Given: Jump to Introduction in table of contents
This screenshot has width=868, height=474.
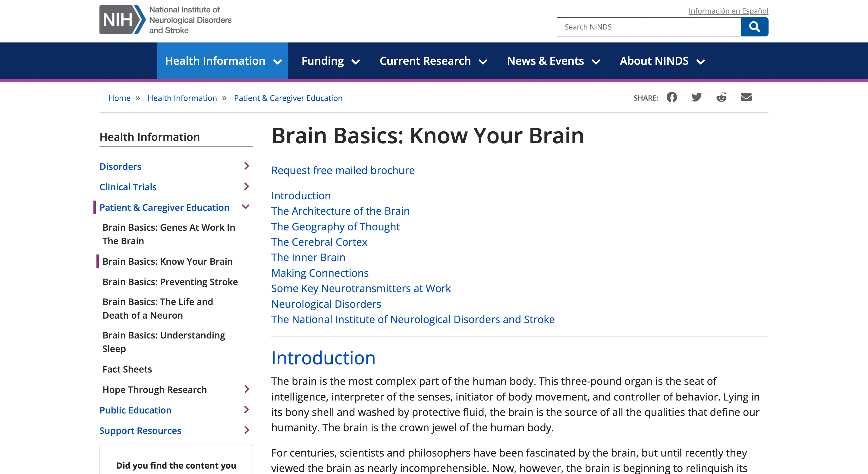Looking at the screenshot, I should point(301,195).
